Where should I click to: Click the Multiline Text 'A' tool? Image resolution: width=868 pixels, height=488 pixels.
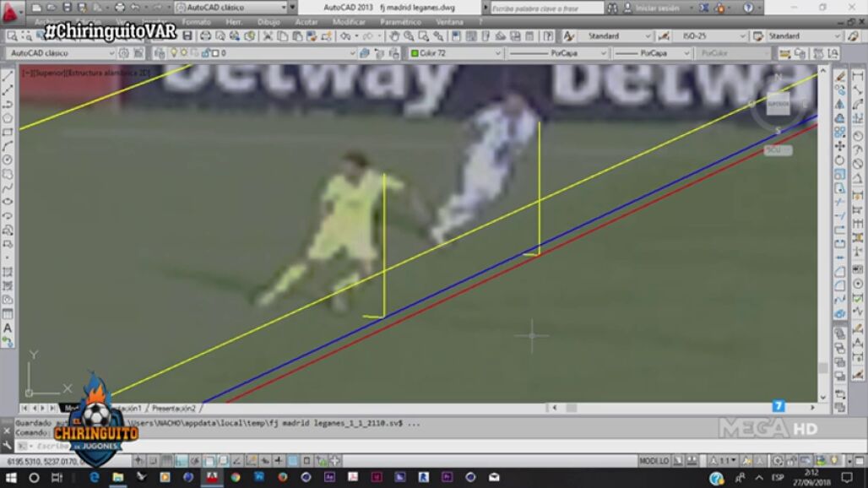[x=8, y=328]
